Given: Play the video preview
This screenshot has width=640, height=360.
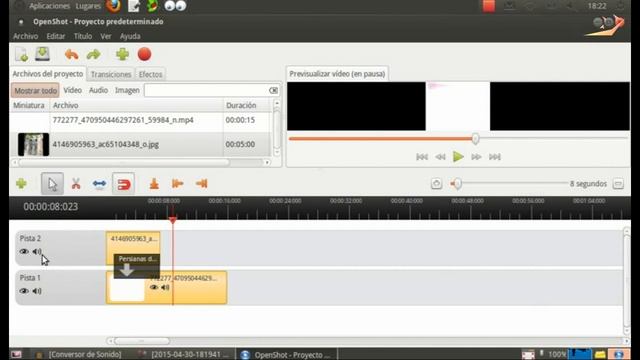Looking at the screenshot, I should pos(458,157).
